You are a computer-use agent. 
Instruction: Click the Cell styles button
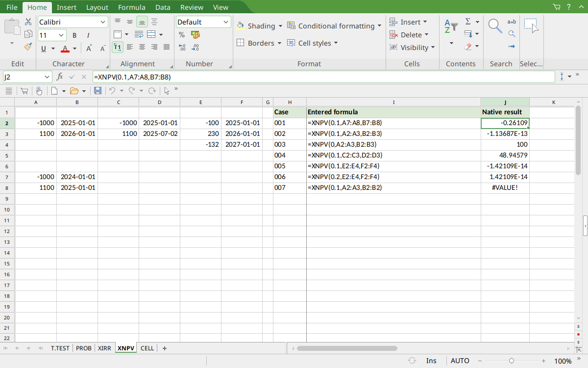[312, 43]
